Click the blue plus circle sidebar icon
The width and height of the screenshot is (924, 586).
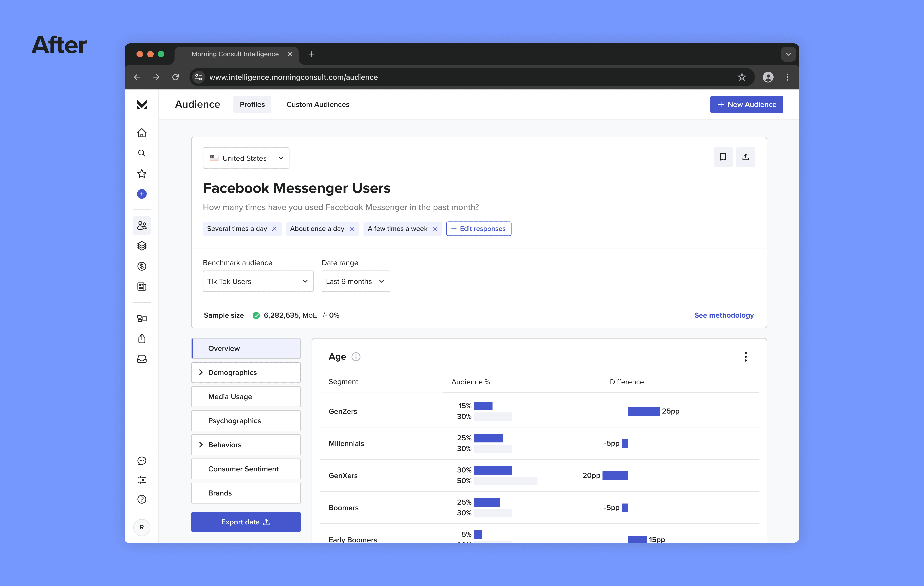(x=142, y=194)
